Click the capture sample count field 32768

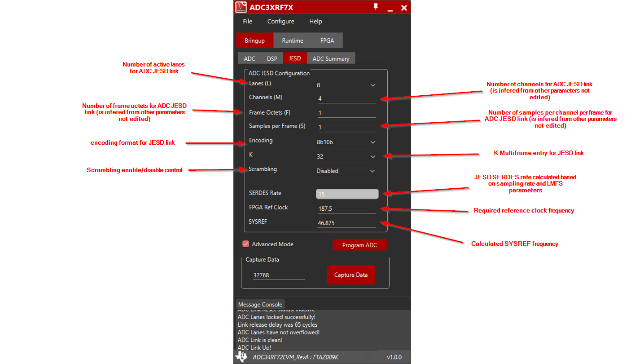pos(278,275)
